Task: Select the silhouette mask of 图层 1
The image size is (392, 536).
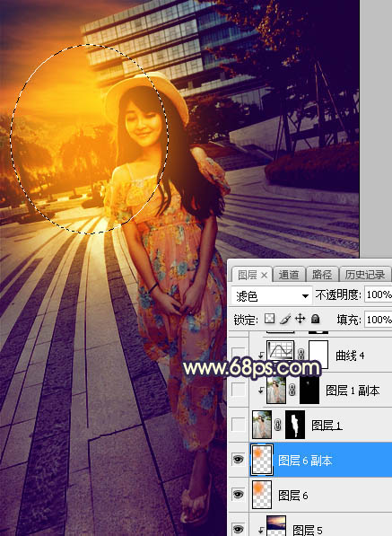Action: [x=295, y=425]
